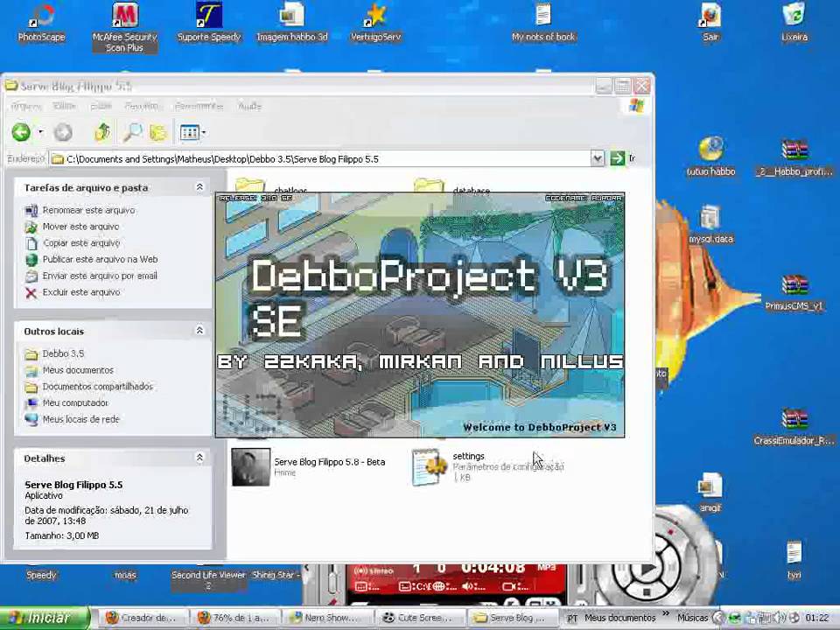The image size is (840, 630).
Task: Go to Debbo 3.5 folder link
Action: click(x=63, y=353)
